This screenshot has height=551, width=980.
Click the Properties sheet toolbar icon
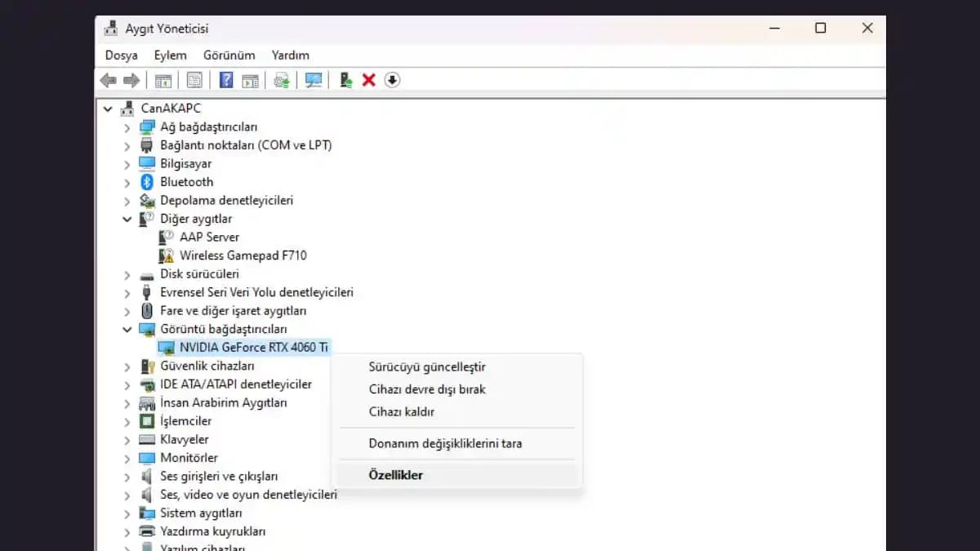[x=194, y=80]
